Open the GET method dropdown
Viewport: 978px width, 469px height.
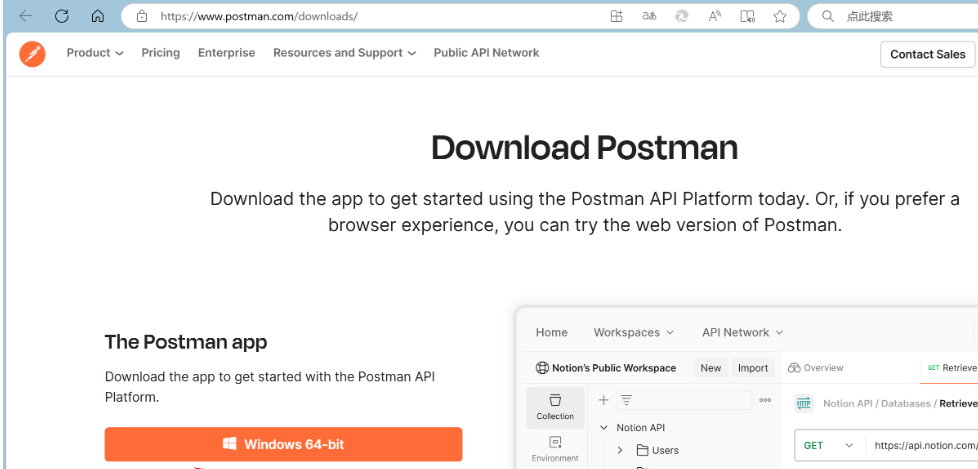[829, 445]
